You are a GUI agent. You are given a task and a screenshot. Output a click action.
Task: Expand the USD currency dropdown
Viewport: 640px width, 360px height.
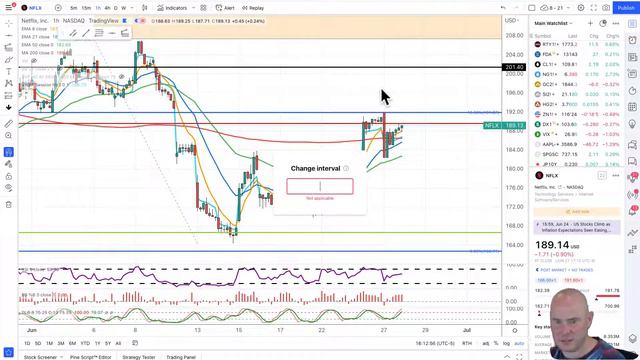[512, 20]
